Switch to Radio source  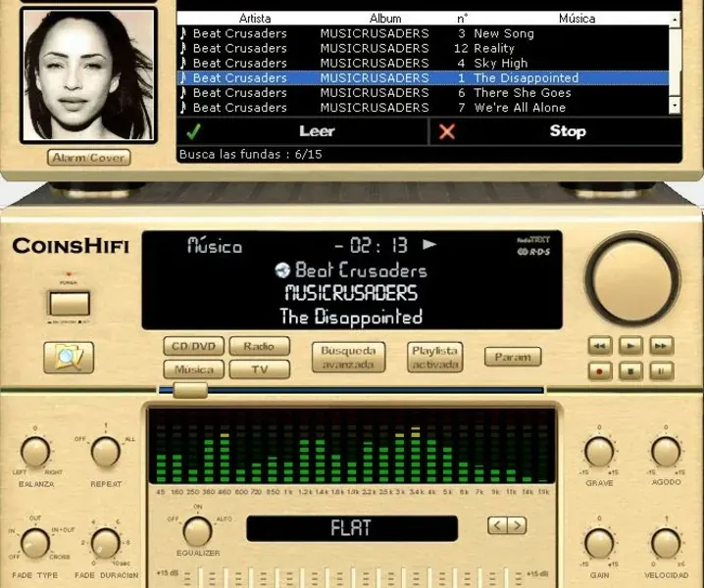[259, 346]
